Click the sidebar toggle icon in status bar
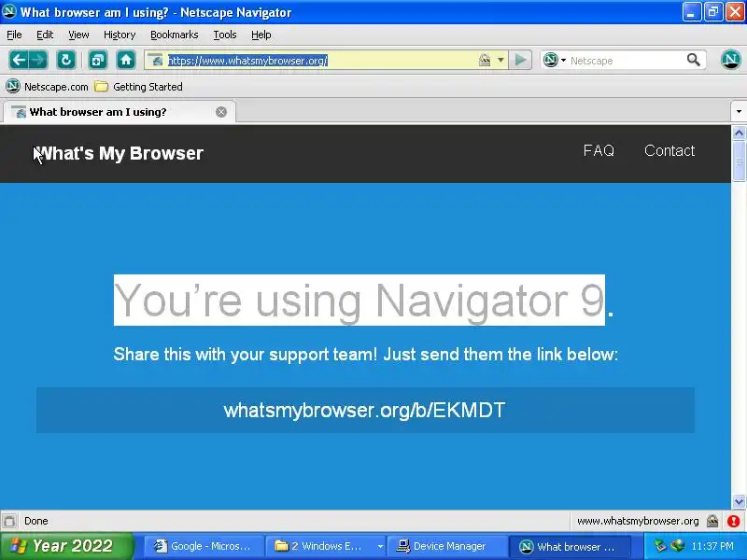The image size is (747, 560). [x=9, y=521]
